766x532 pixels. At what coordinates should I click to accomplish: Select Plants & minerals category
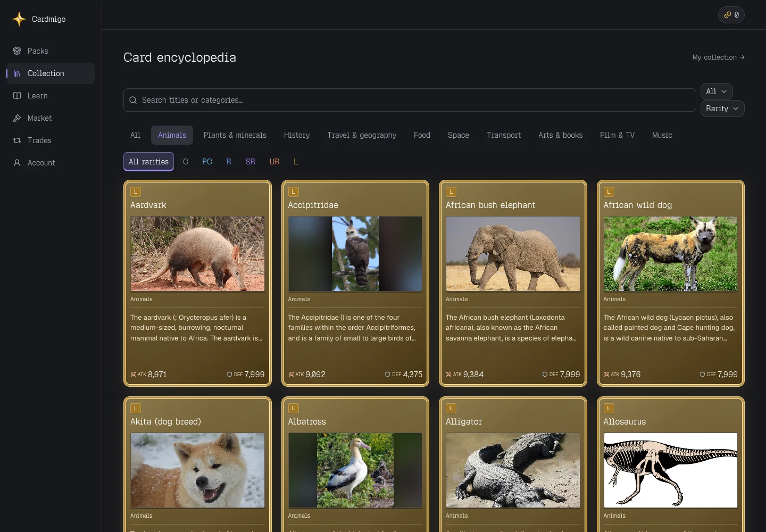click(x=235, y=135)
